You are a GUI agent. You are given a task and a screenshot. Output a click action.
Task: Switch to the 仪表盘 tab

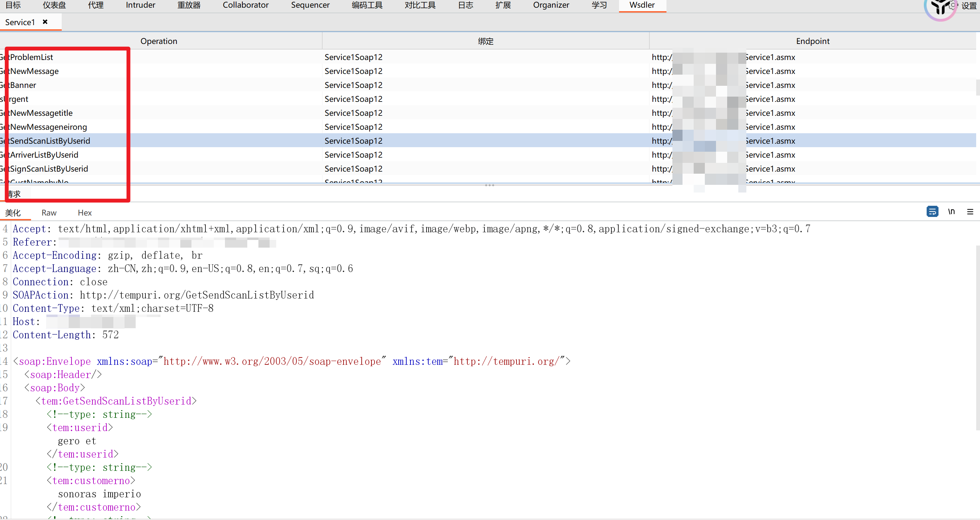54,5
